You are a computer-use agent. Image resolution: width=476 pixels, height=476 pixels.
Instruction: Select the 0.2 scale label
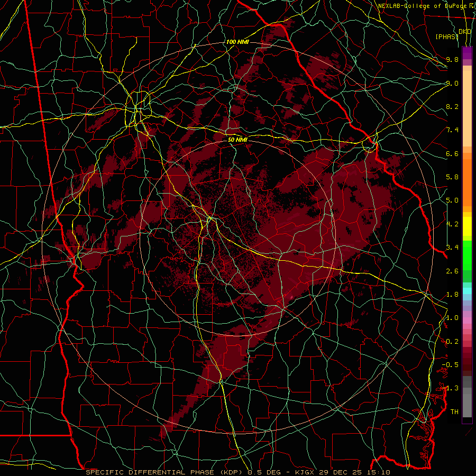pyautogui.click(x=452, y=342)
